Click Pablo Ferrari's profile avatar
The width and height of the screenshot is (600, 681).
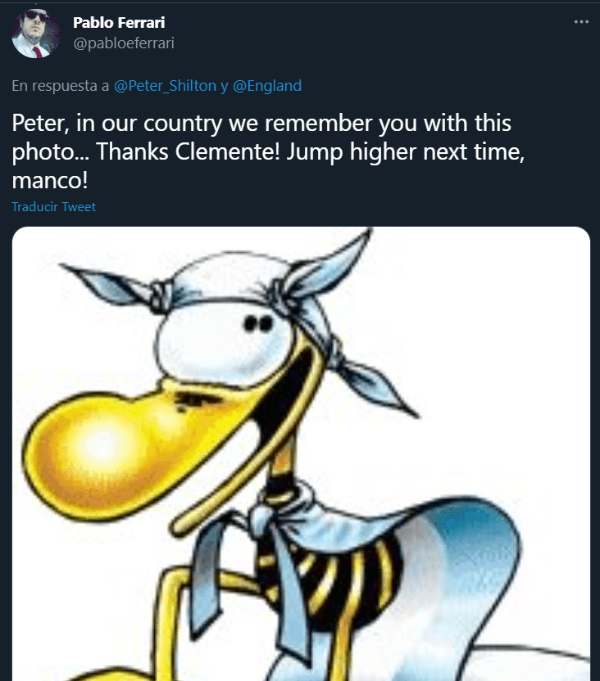pyautogui.click(x=36, y=34)
